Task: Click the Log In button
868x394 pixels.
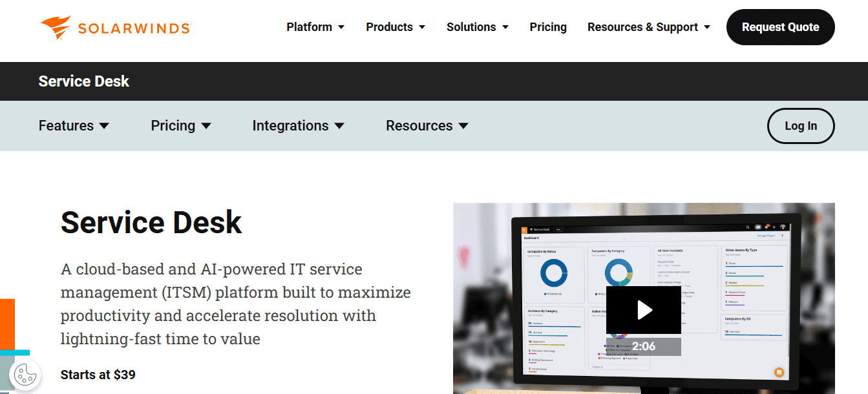Action: [x=801, y=126]
